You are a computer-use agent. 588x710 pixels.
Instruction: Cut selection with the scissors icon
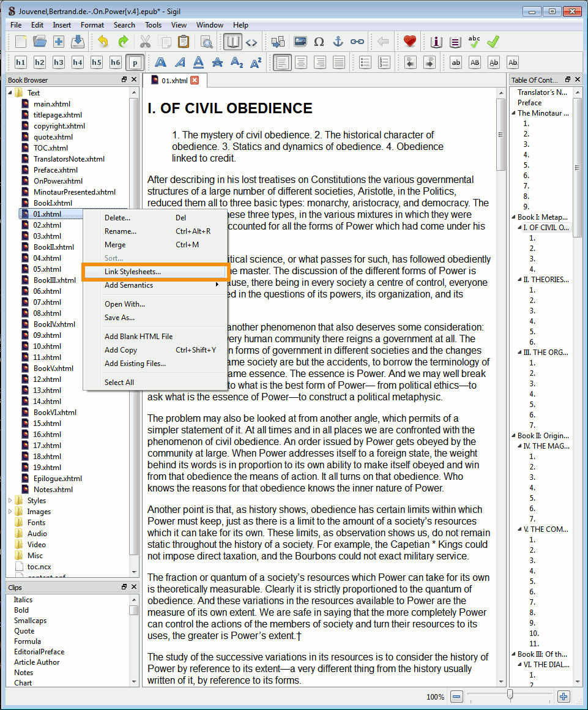[145, 42]
